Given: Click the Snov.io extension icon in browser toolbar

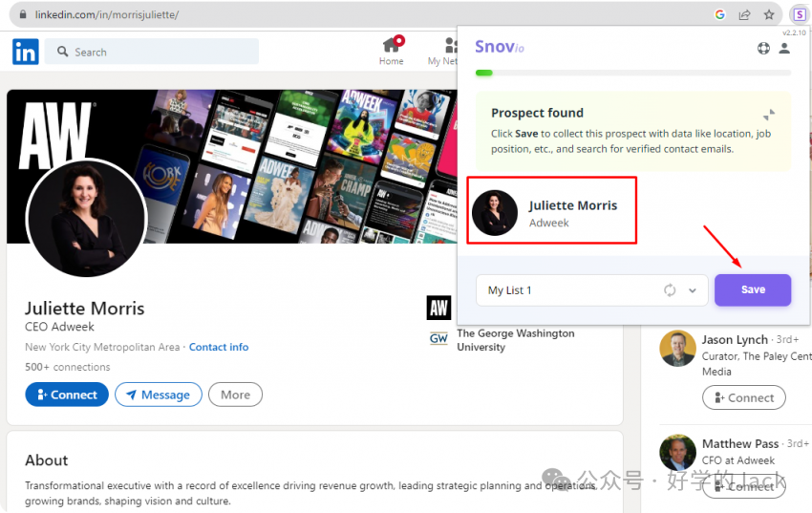Looking at the screenshot, I should point(801,14).
